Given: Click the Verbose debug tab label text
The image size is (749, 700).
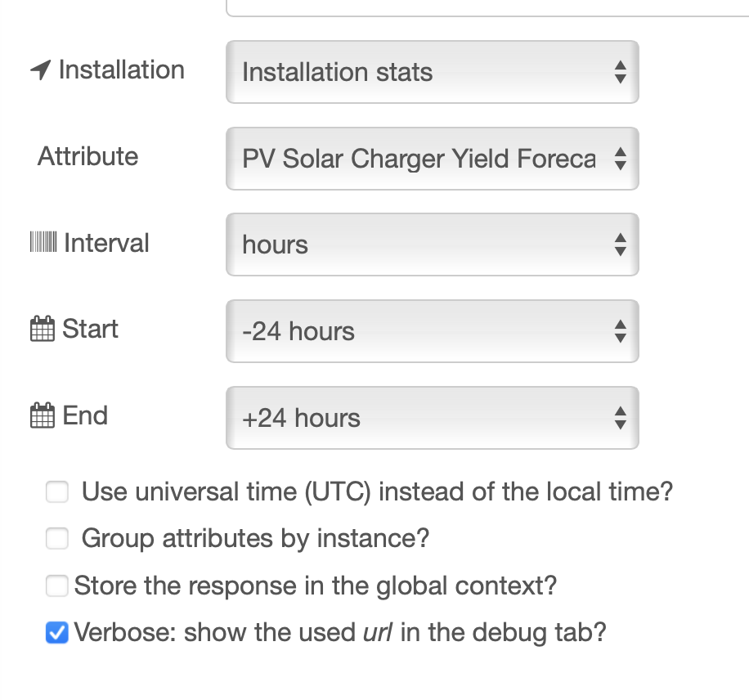Looking at the screenshot, I should click(x=340, y=633).
